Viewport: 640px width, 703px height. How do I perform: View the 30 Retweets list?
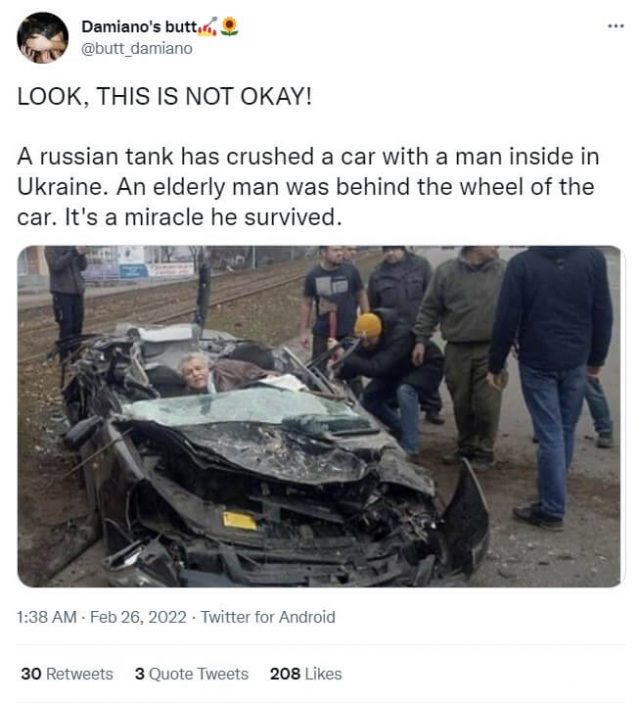[67, 674]
